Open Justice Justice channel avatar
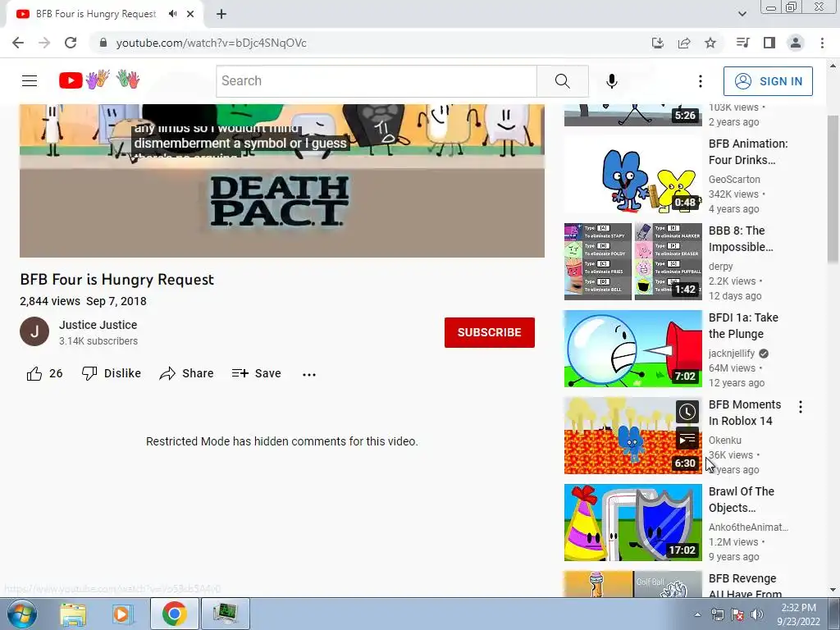Image resolution: width=840 pixels, height=630 pixels. (x=34, y=331)
